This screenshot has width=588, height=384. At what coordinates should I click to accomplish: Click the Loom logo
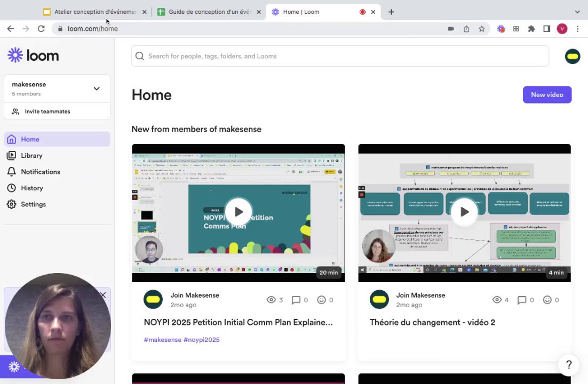pos(34,55)
